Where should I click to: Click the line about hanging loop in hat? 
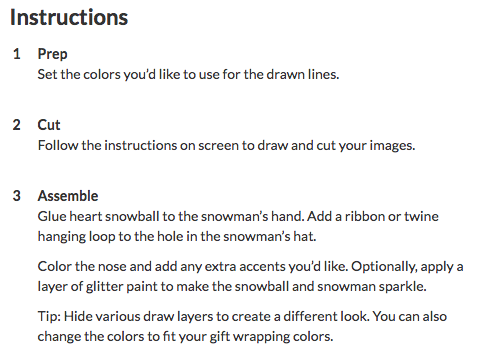[x=177, y=237]
